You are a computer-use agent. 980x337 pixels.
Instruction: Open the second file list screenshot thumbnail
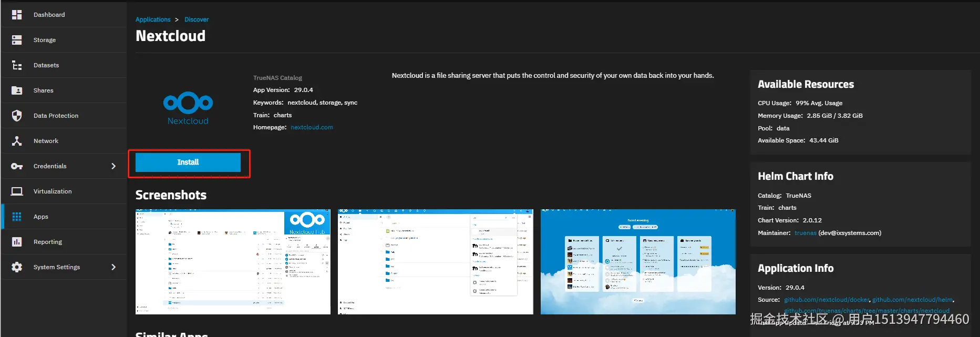pyautogui.click(x=435, y=262)
